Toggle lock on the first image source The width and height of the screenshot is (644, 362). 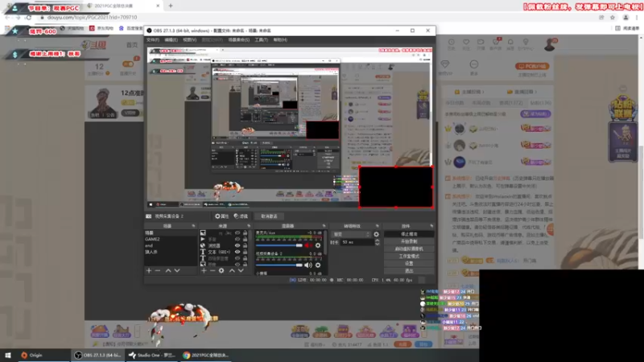246,232
